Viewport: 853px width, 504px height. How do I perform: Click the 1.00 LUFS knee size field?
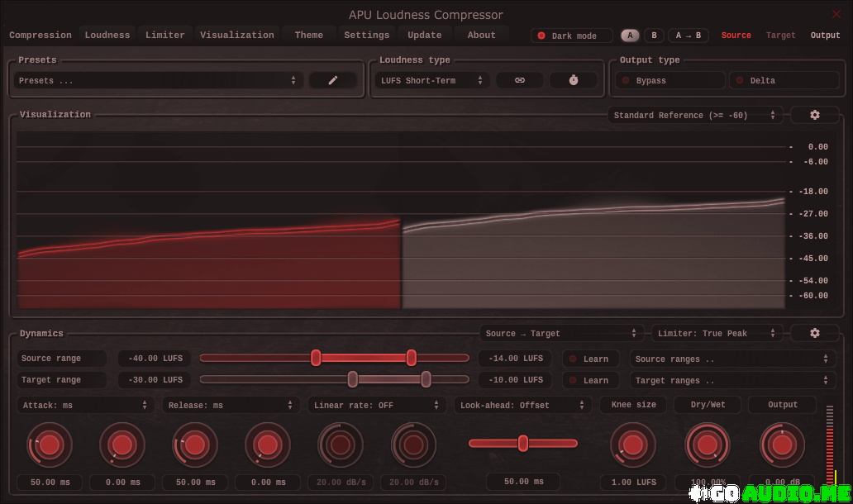pos(633,483)
